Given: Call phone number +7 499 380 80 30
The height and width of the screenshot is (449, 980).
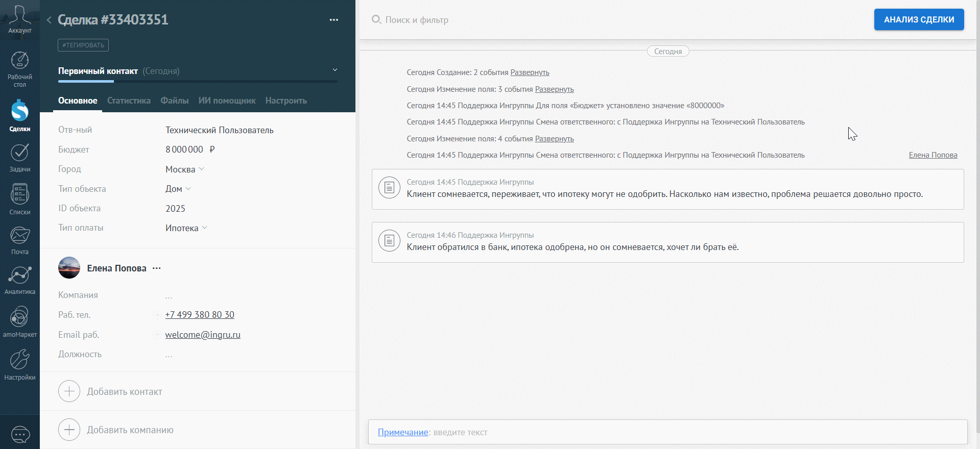Looking at the screenshot, I should pos(200,315).
